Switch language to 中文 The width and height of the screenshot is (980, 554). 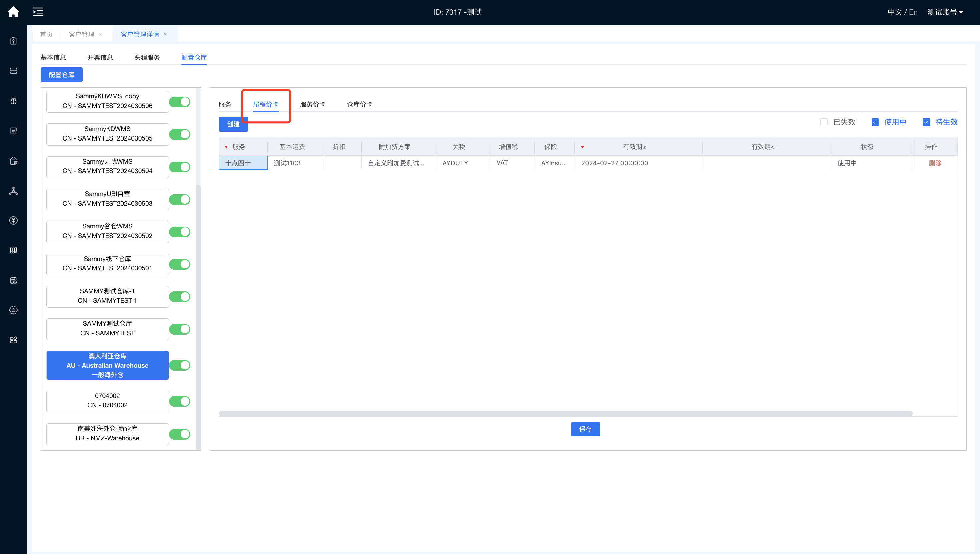[x=895, y=12]
